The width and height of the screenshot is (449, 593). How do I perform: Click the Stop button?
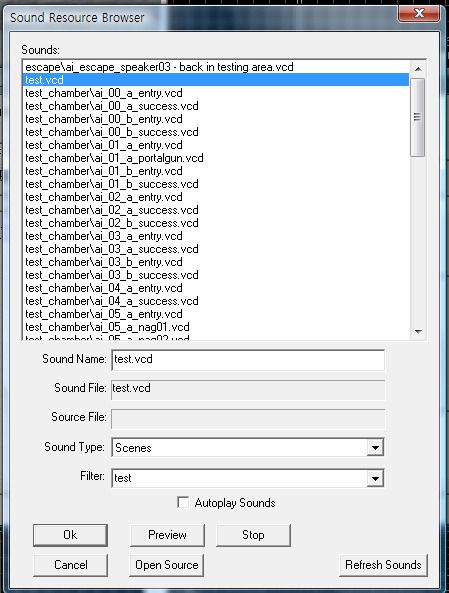[x=253, y=535]
